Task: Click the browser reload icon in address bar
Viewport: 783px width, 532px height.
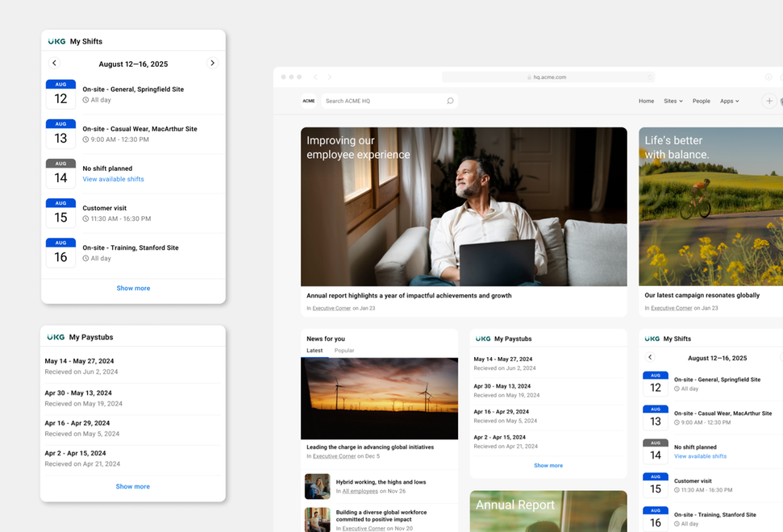Action: click(x=649, y=77)
